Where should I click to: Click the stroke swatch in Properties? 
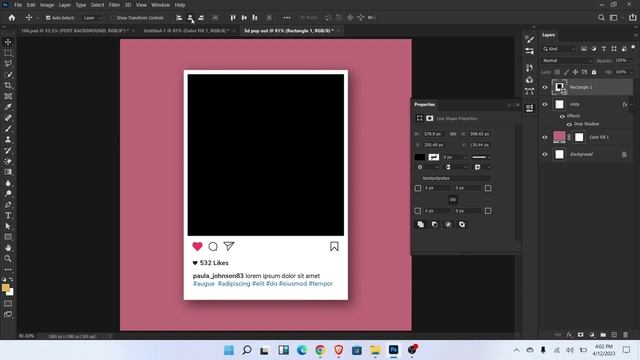pyautogui.click(x=433, y=157)
